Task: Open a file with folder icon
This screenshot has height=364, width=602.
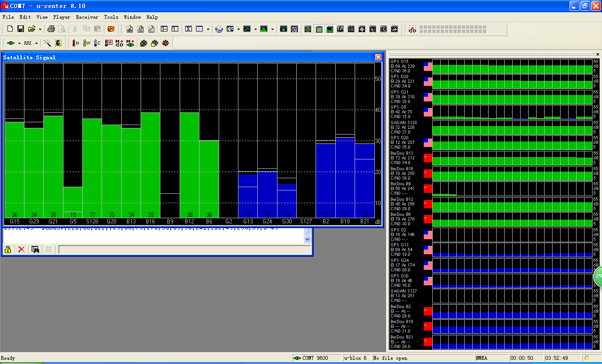Action: pyautogui.click(x=32, y=29)
